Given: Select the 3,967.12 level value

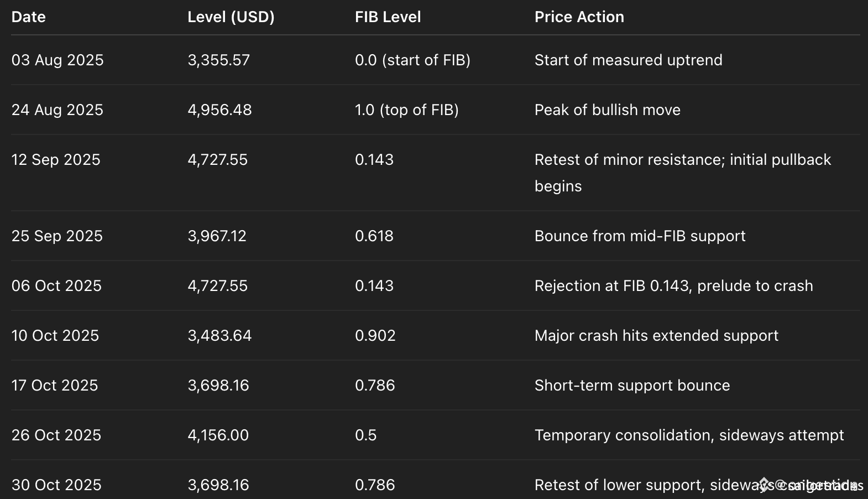Looking at the screenshot, I should (x=217, y=236).
